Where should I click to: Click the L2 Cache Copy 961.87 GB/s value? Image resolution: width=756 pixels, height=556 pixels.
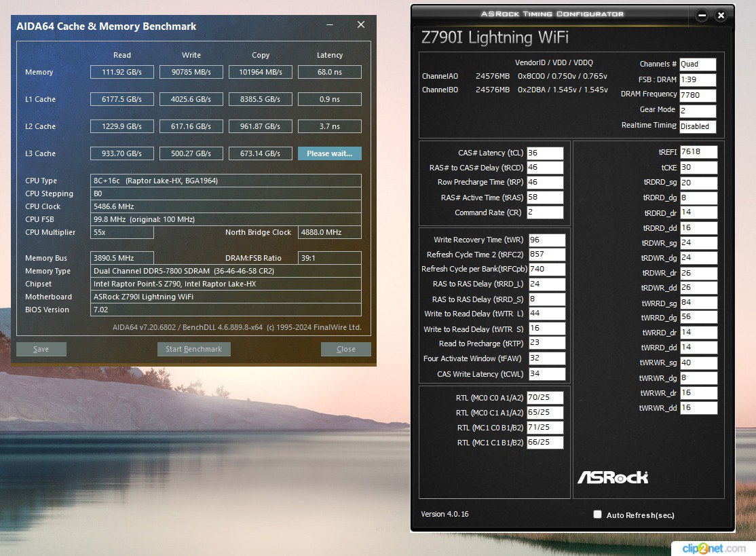coord(261,126)
